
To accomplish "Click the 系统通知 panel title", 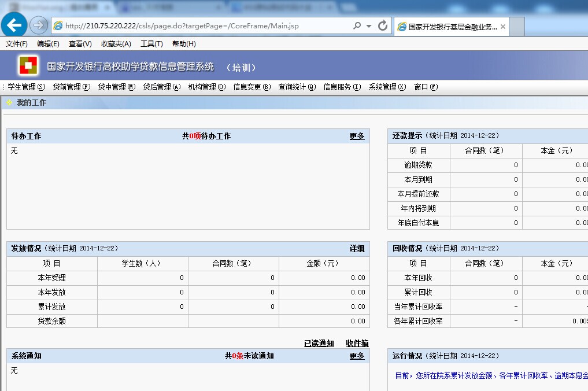I will point(26,356).
